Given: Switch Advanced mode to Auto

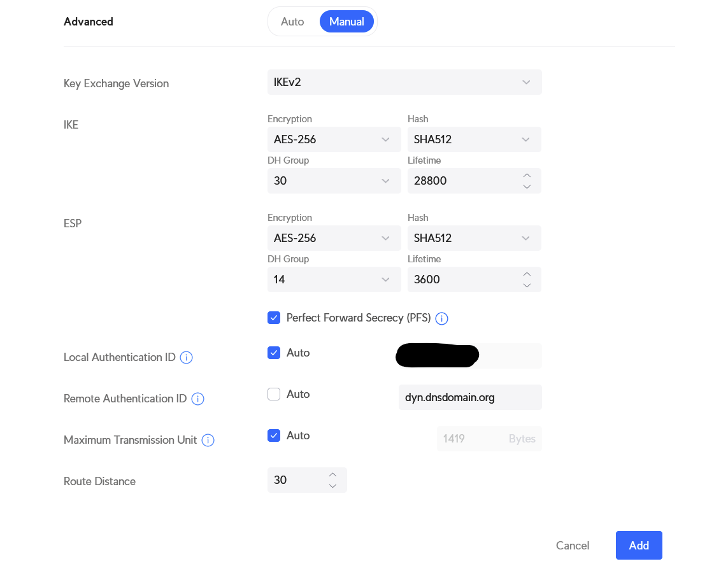Looking at the screenshot, I should 292,22.
